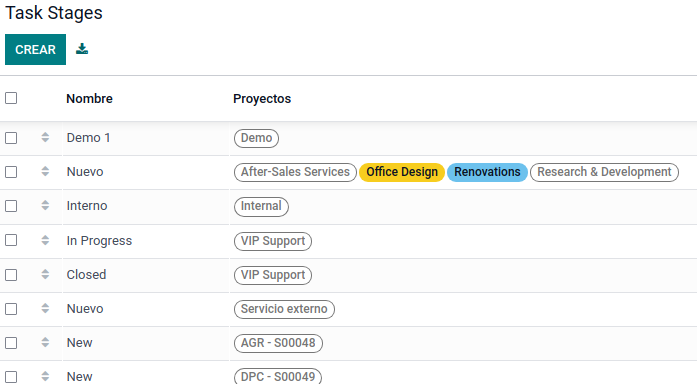Click the reorder handle for Demo 1 row
Screen dimensions: 697x384
tap(45, 137)
